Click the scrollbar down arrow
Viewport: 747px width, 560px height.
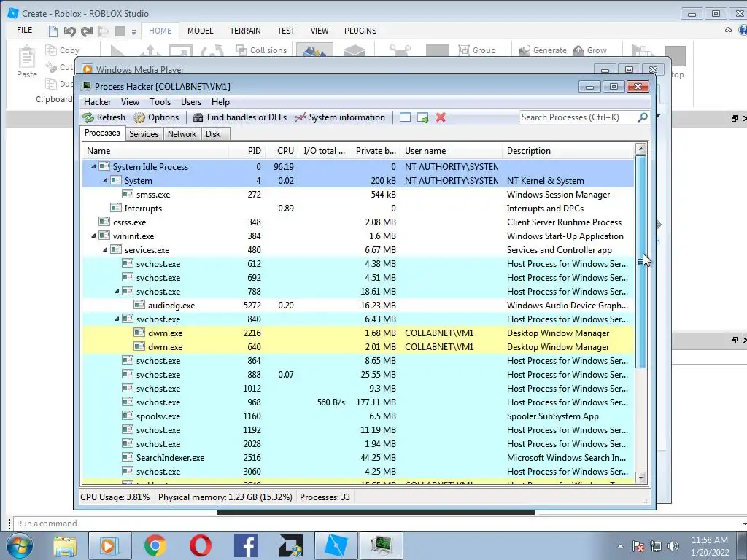point(640,478)
